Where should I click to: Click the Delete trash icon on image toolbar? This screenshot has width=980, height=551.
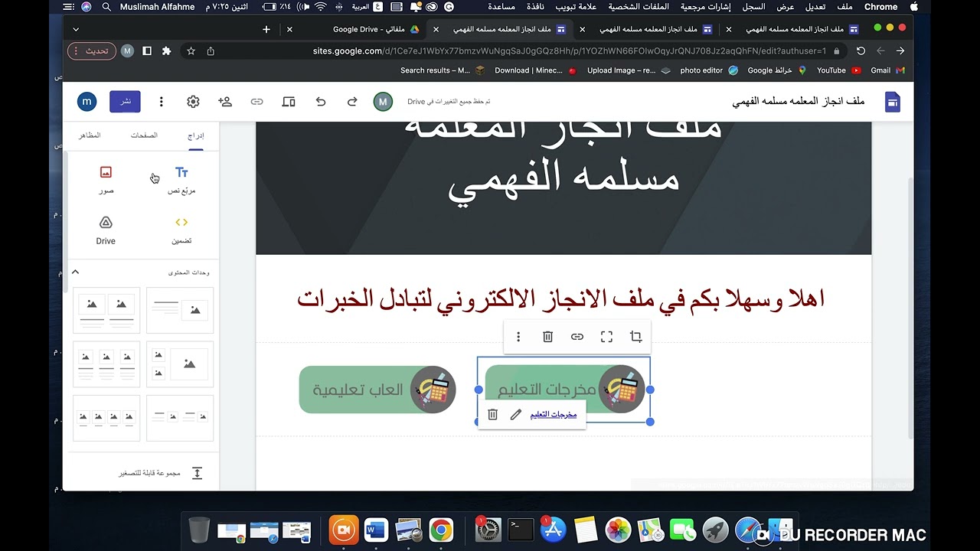(x=547, y=337)
